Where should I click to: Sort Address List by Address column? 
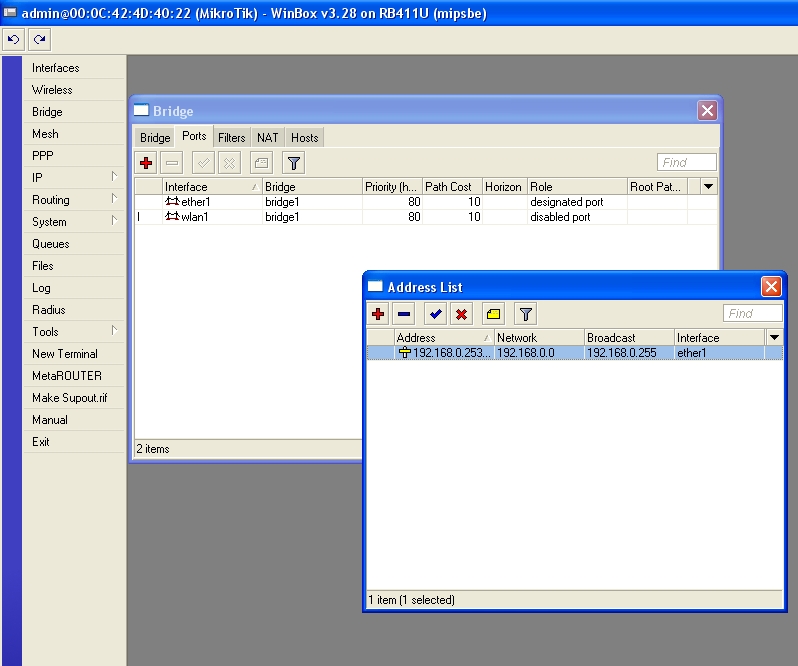444,337
